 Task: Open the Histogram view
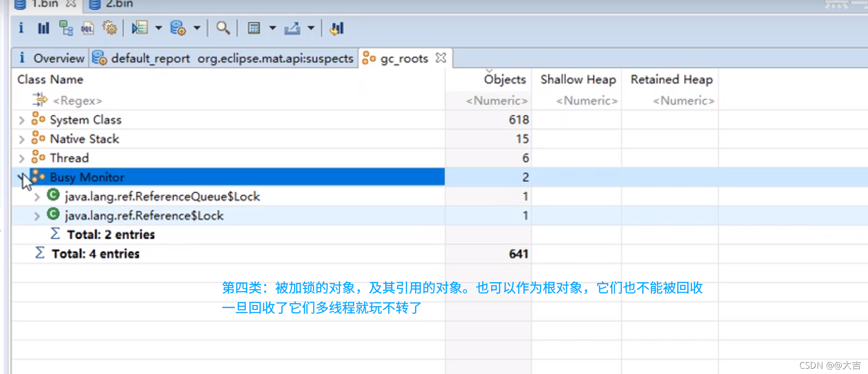(43, 28)
